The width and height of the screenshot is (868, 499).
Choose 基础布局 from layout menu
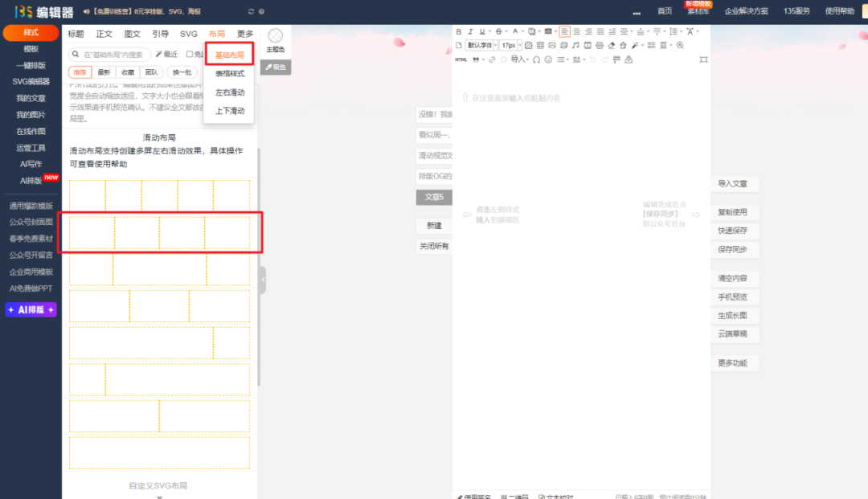[230, 55]
